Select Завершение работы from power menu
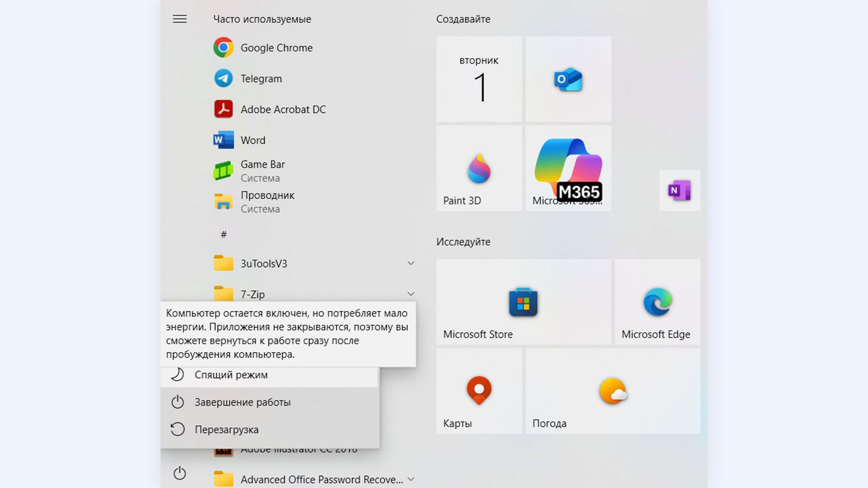Image resolution: width=868 pixels, height=488 pixels. click(x=269, y=402)
